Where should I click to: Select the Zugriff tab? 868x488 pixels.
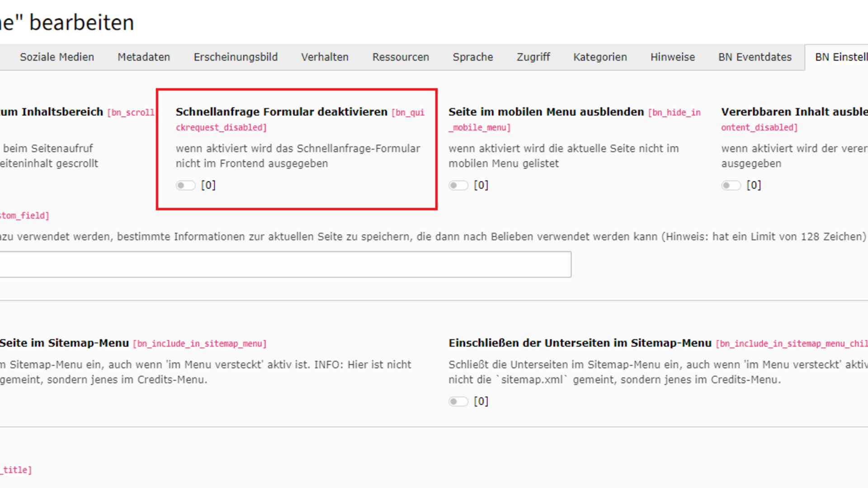[x=533, y=57]
